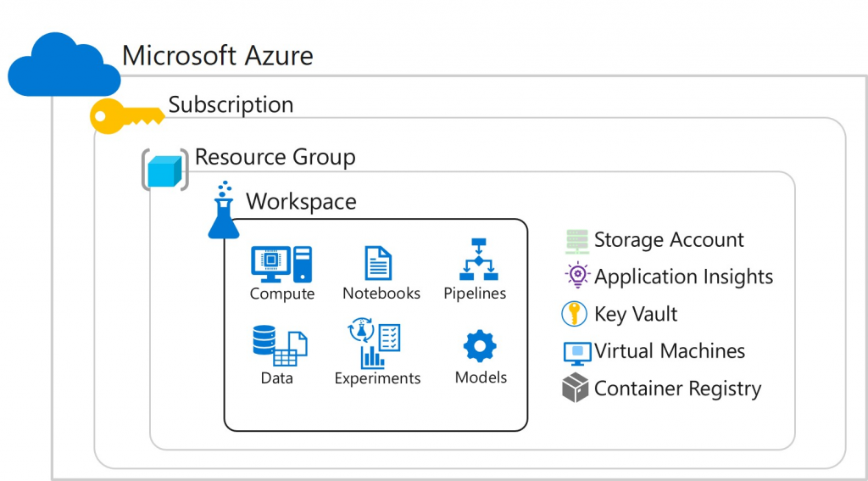Click the Experiments chart icon
This screenshot has height=481, width=868.
(376, 344)
